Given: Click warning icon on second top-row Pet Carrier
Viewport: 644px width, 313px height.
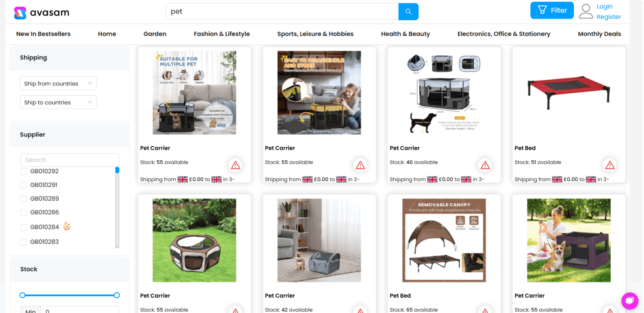Looking at the screenshot, I should tap(360, 165).
